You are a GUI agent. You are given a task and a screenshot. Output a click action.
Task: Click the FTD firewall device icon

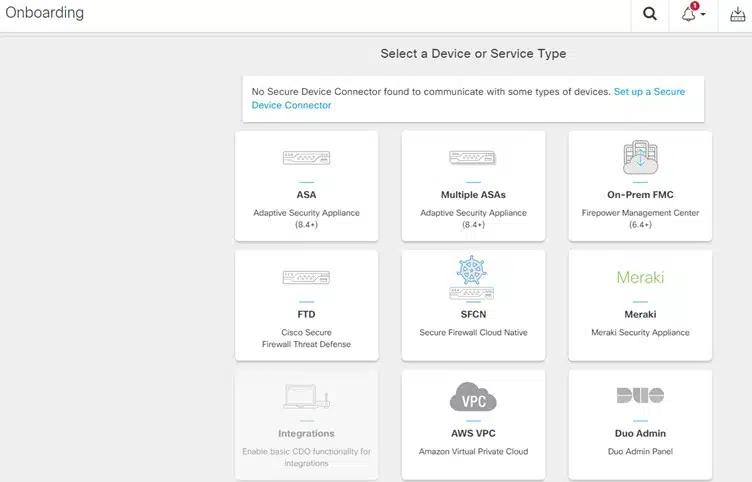click(306, 277)
